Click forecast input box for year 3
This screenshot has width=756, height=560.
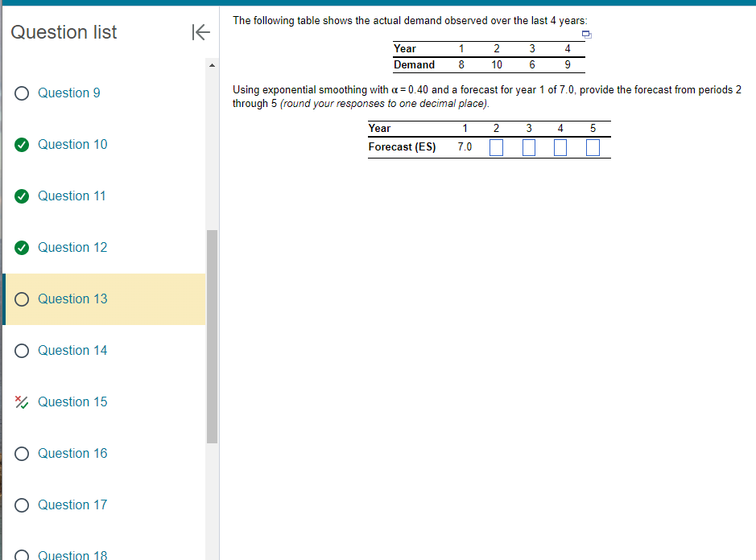(529, 147)
